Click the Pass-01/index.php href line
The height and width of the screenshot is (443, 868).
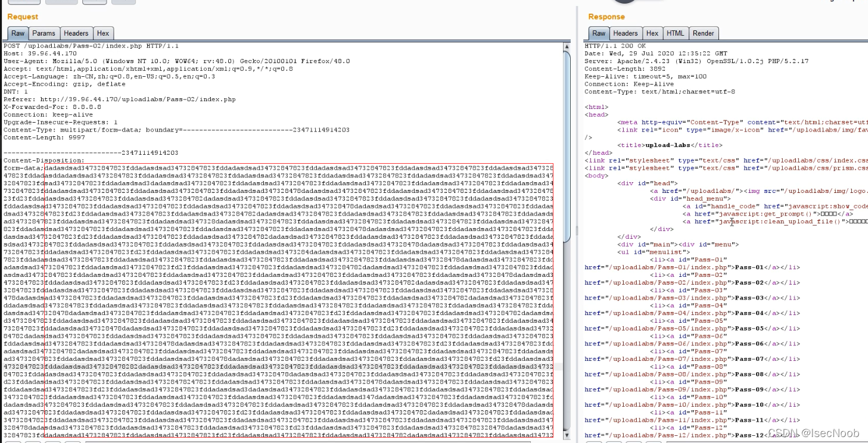coord(691,267)
